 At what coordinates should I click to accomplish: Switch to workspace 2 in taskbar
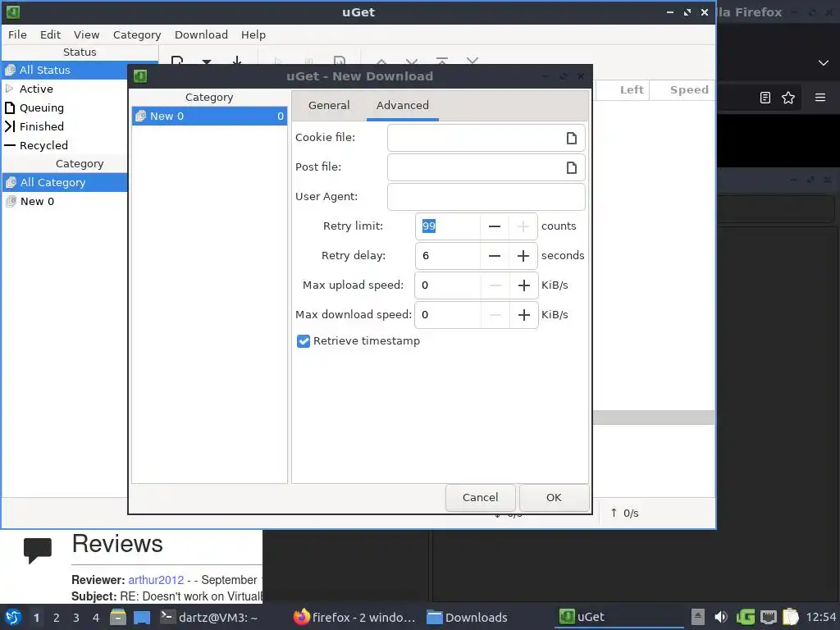pyautogui.click(x=57, y=618)
